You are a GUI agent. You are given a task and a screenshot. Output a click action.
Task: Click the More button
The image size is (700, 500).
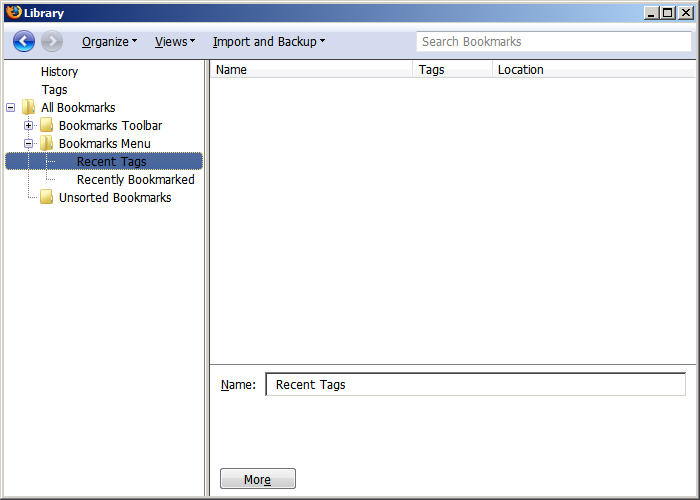point(258,479)
